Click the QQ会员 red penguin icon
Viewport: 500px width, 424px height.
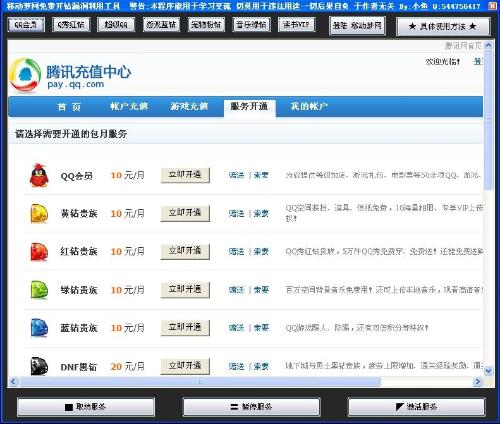tap(39, 175)
